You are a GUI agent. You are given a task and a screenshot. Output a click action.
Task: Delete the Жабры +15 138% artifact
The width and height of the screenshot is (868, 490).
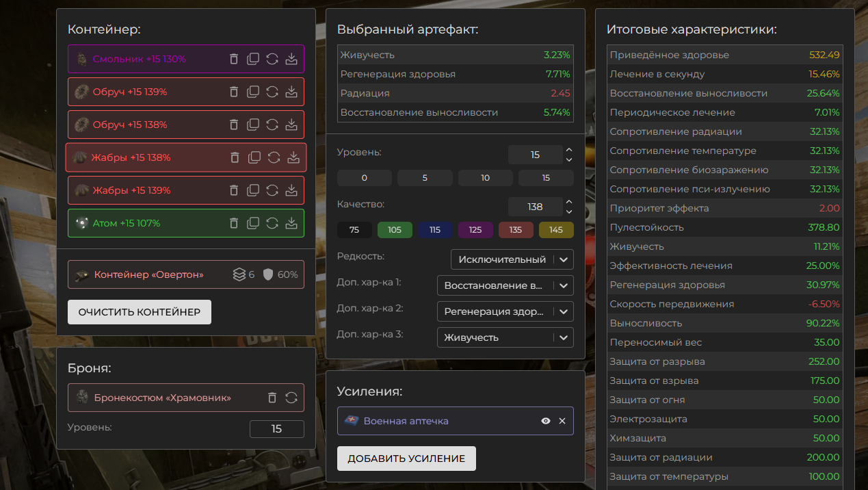[x=235, y=157]
